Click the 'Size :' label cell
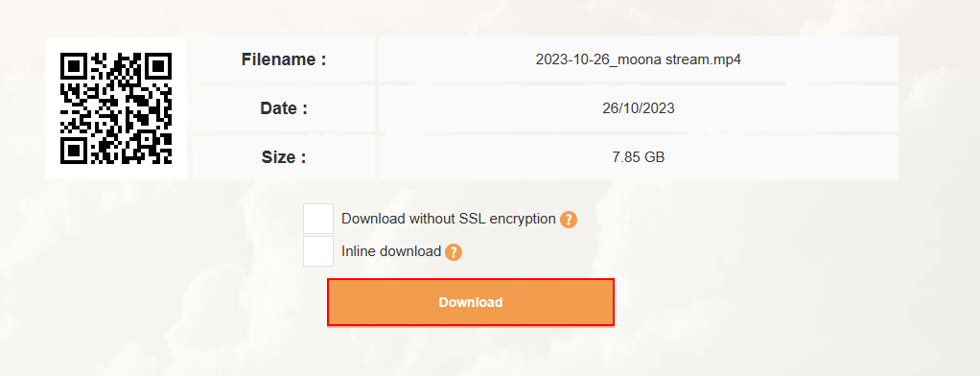Viewport: 980px width, 376px height. click(x=284, y=157)
